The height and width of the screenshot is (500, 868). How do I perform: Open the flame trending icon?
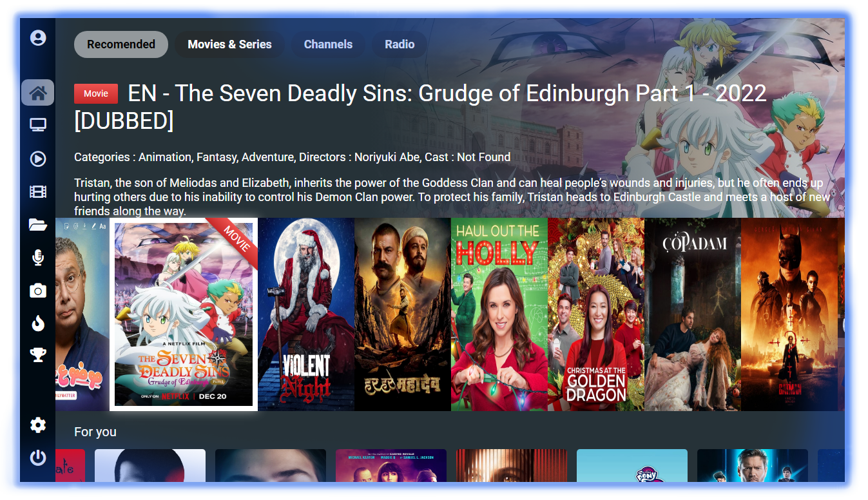click(38, 323)
